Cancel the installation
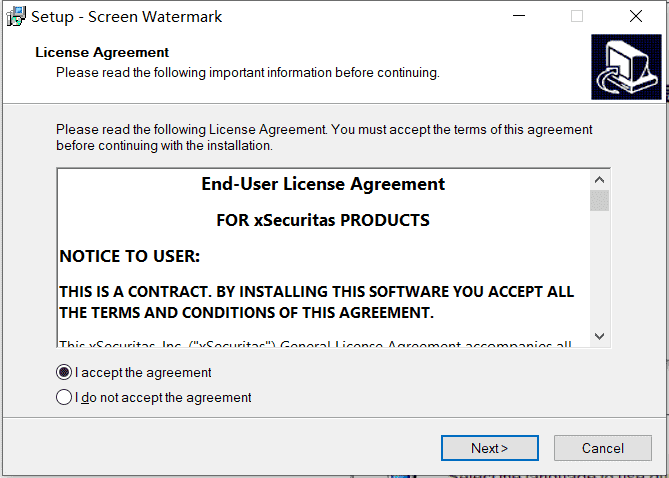The width and height of the screenshot is (669, 478). (603, 448)
